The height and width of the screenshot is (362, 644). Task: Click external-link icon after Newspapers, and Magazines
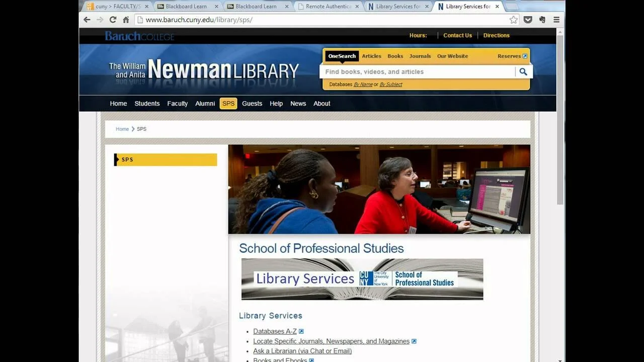pyautogui.click(x=414, y=341)
